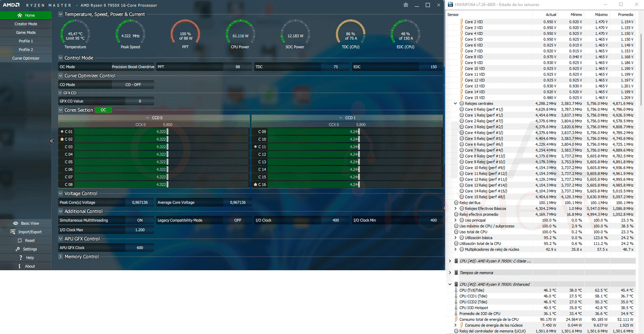Click the Precision Boost Overdrive OC Mode value
The image size is (644, 334).
coord(133,67)
